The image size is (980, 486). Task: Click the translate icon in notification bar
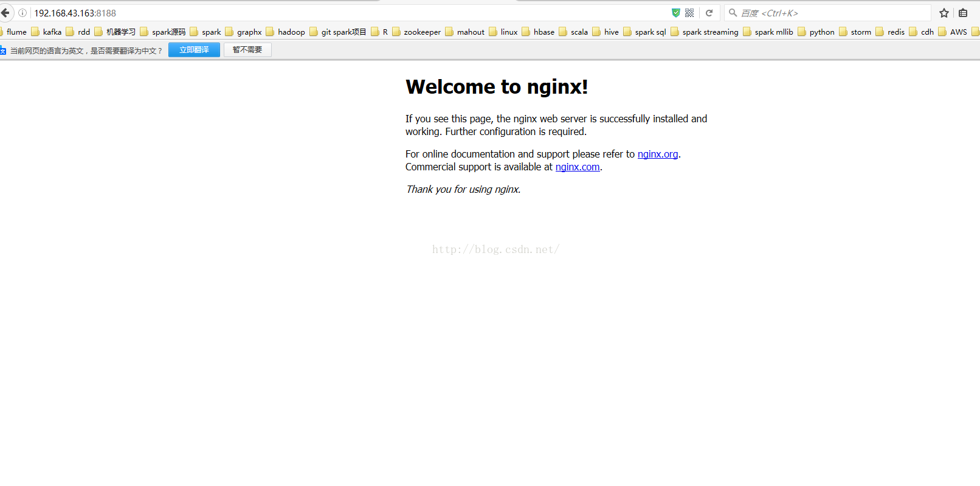3,50
